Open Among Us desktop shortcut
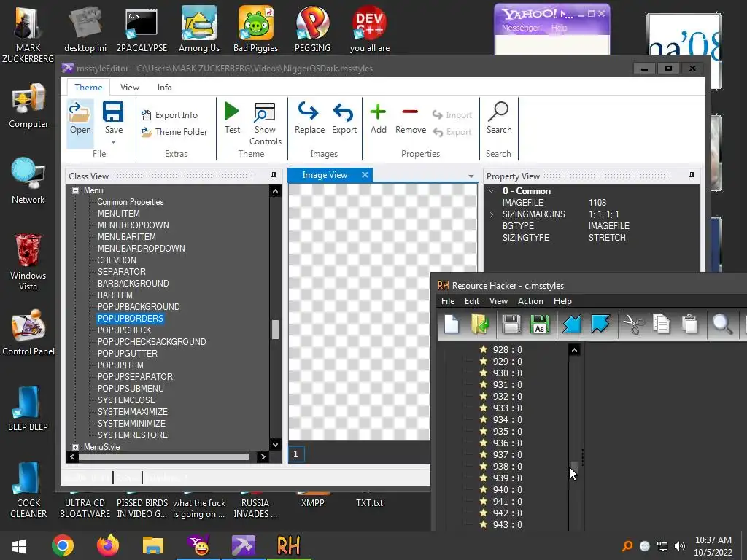747x560 pixels. [x=198, y=29]
